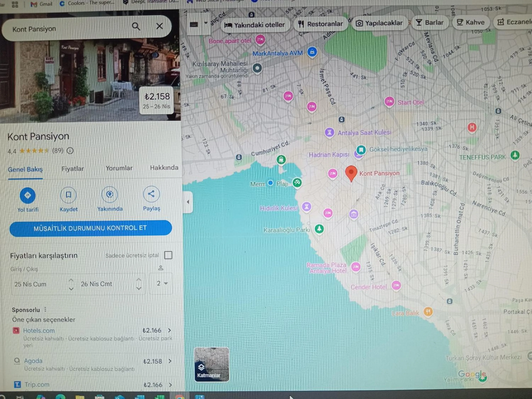The height and width of the screenshot is (399, 532).
Task: Open rating info icon next to reviews
Action: [x=70, y=151]
